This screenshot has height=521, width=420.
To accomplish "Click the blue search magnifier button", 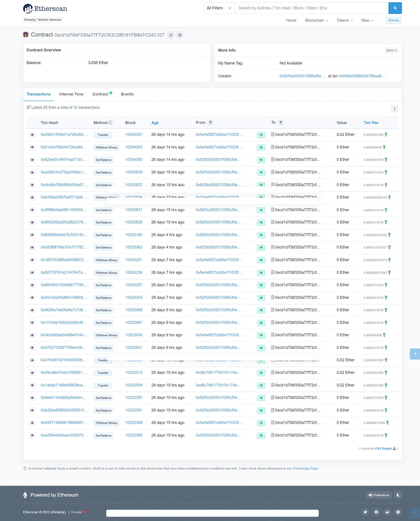I will [x=395, y=8].
